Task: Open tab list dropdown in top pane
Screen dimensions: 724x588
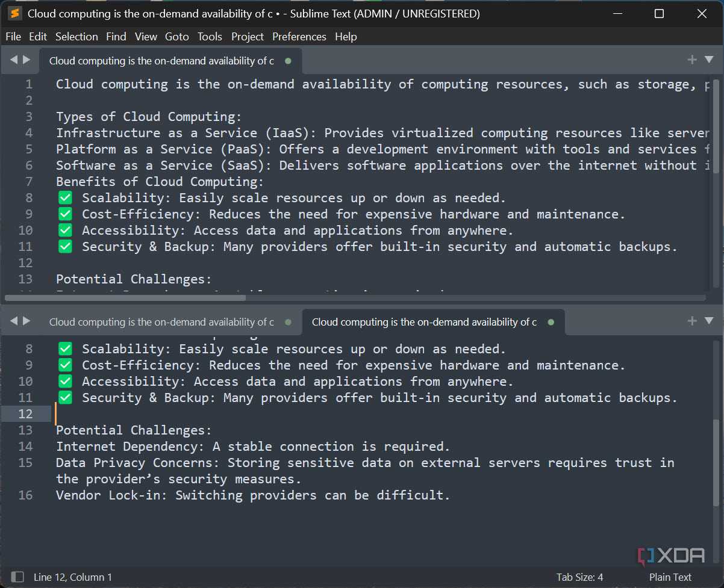Action: [x=709, y=60]
